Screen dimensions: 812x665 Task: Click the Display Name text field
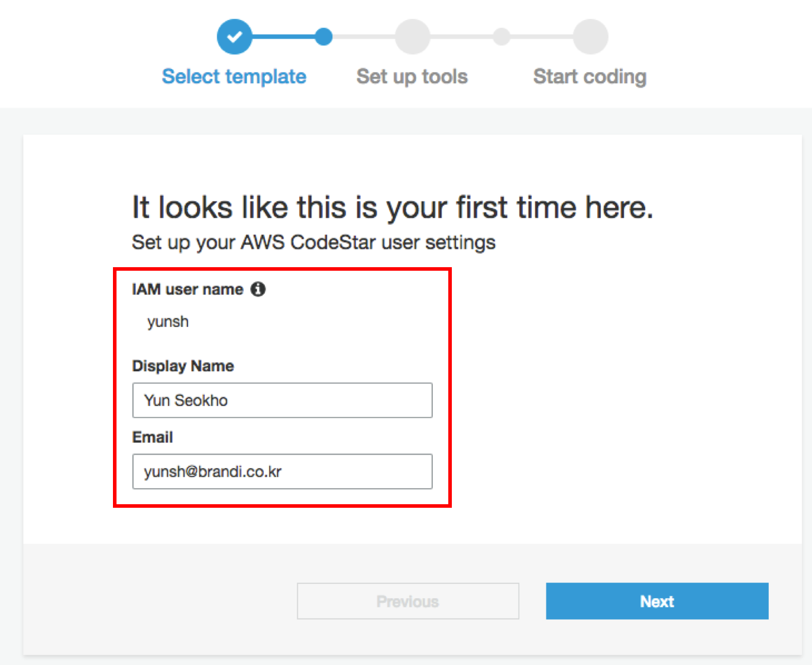[282, 400]
